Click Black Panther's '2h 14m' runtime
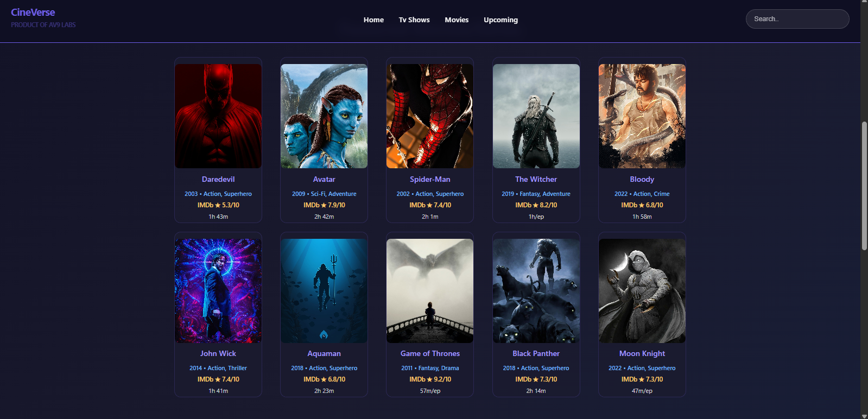Image resolution: width=868 pixels, height=419 pixels. pos(536,391)
